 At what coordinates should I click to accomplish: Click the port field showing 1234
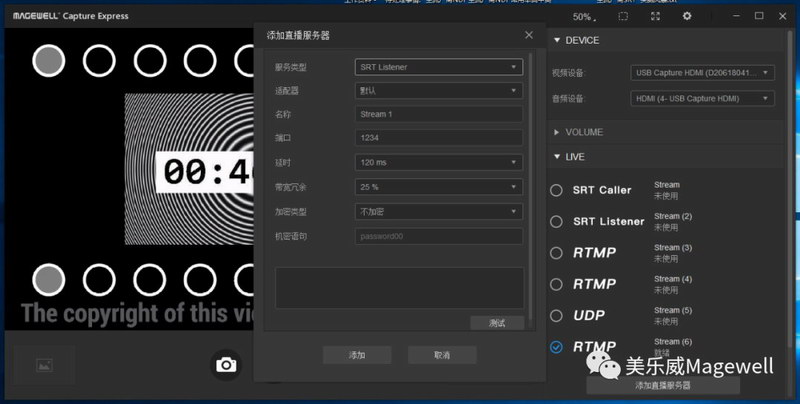tap(438, 138)
